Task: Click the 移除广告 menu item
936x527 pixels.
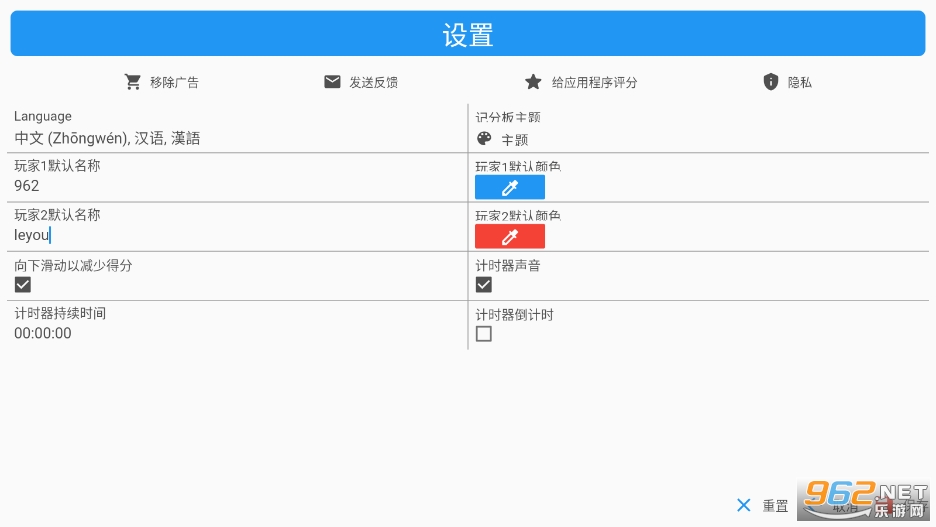Action: 174,82
